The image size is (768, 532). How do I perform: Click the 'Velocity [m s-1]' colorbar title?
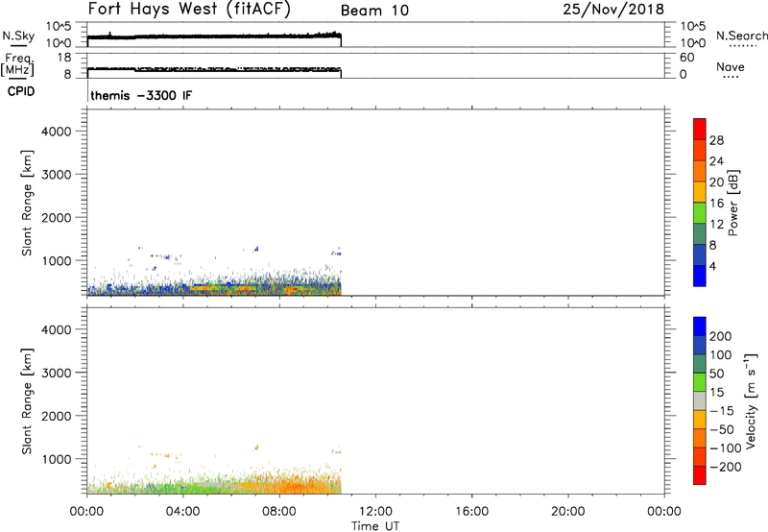click(750, 401)
